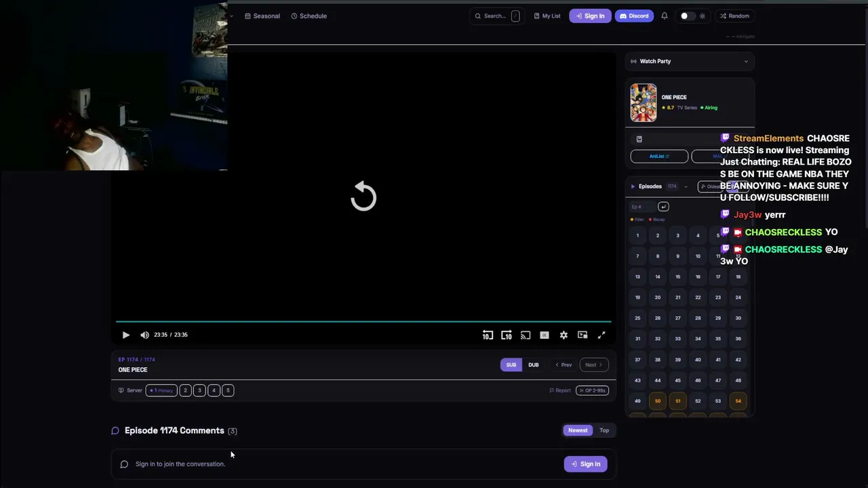Click the comments speech bubble icon

[x=115, y=430]
